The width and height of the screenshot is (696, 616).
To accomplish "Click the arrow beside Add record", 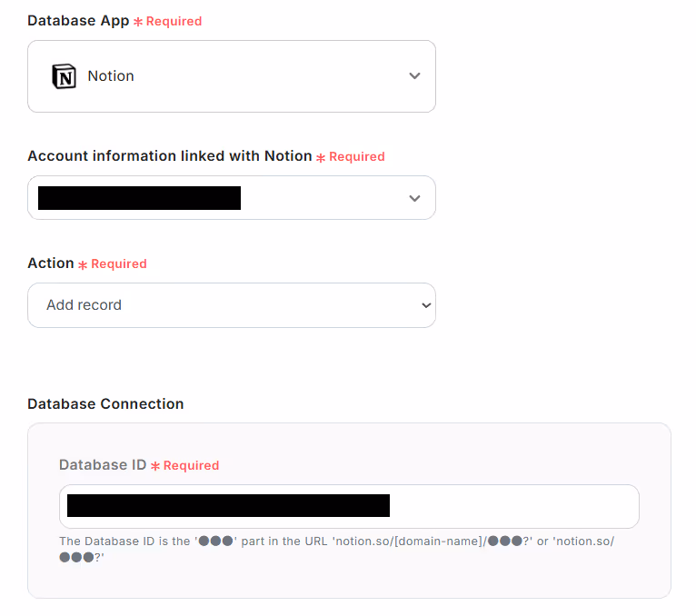I will pos(426,305).
